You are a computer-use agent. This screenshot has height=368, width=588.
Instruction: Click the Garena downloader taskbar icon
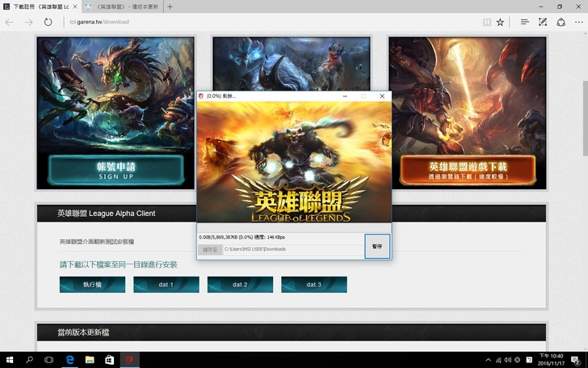tap(128, 359)
